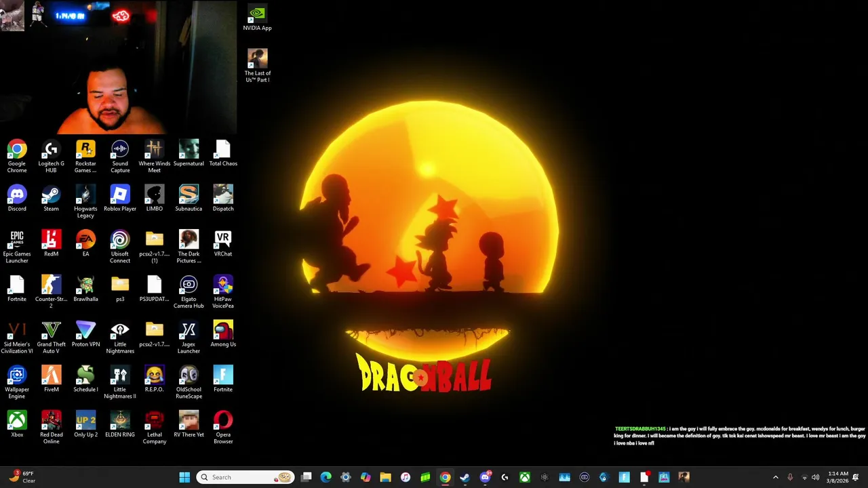Select the FiveM desktop icon
This screenshot has width=868, height=488.
point(51,380)
